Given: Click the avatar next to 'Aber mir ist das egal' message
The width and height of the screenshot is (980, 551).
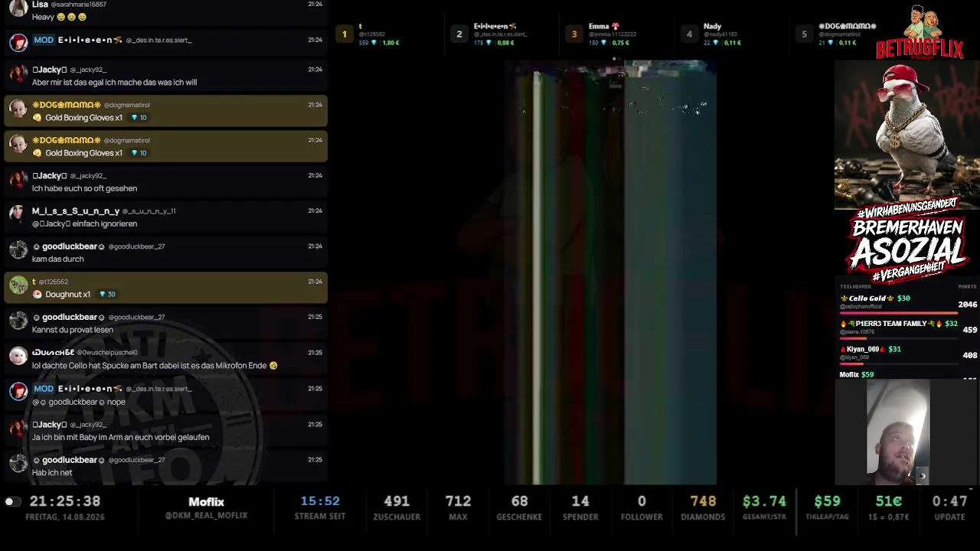Looking at the screenshot, I should pos(18,74).
